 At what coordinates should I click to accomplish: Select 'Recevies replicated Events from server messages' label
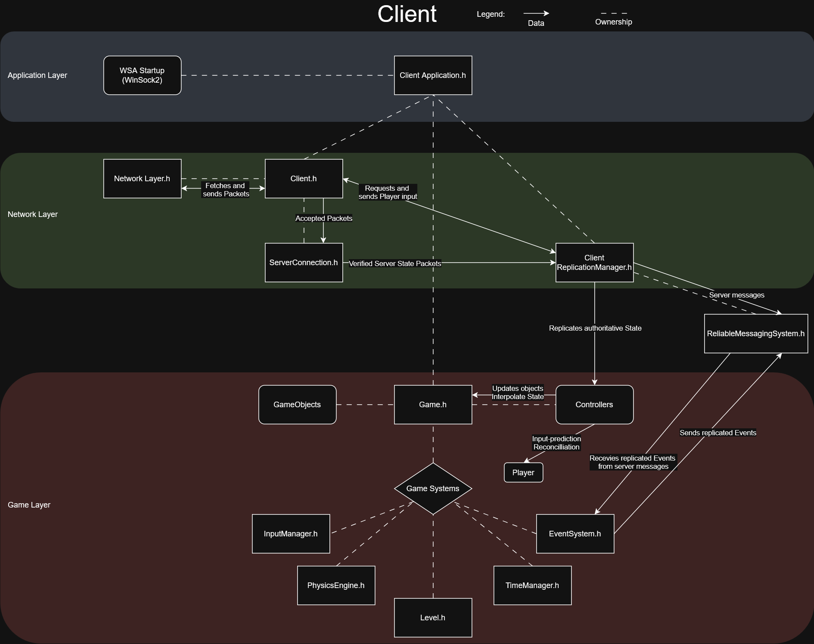tap(633, 462)
